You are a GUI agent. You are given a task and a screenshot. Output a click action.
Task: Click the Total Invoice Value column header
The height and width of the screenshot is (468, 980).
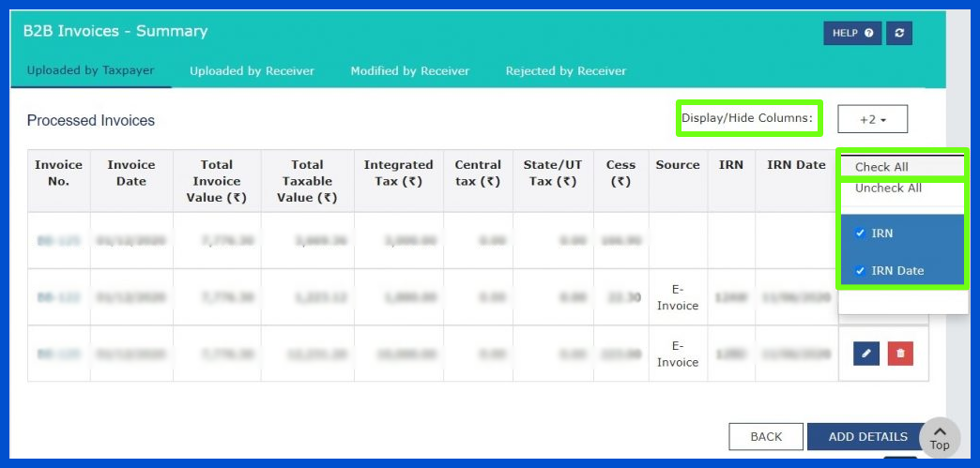tap(217, 181)
